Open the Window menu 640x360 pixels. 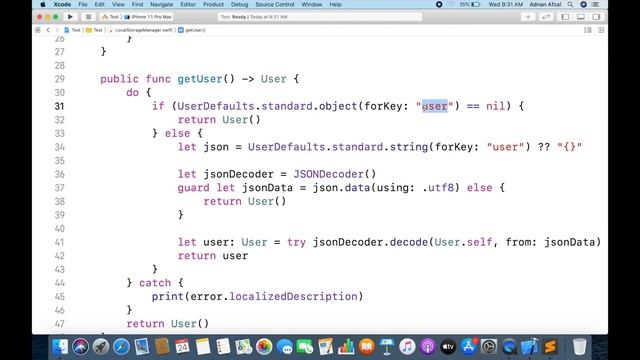click(x=311, y=4)
